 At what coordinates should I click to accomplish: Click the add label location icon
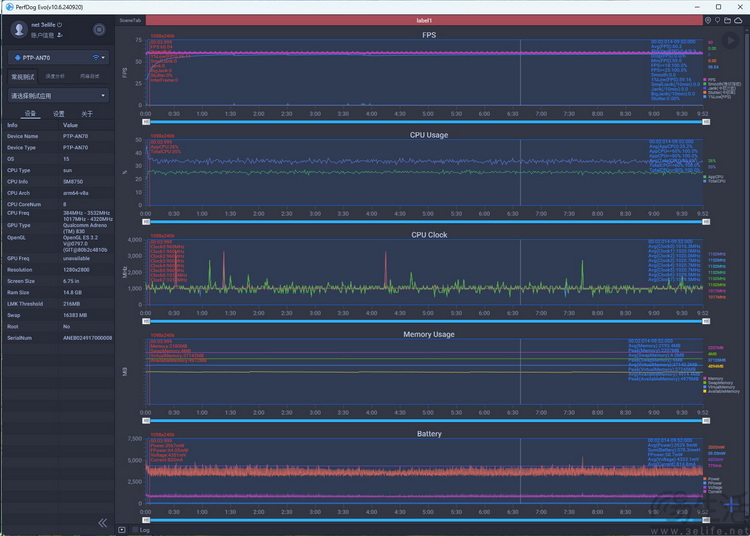pos(708,21)
